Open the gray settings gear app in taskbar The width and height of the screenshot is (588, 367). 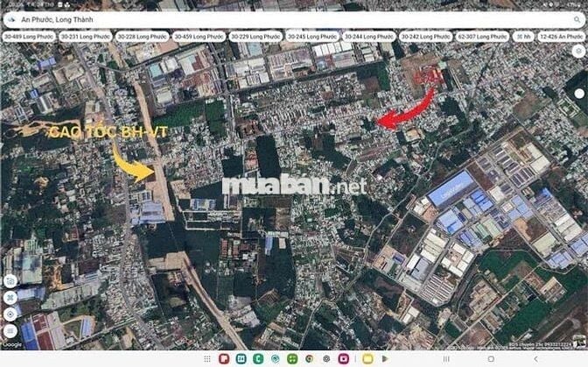click(x=326, y=359)
